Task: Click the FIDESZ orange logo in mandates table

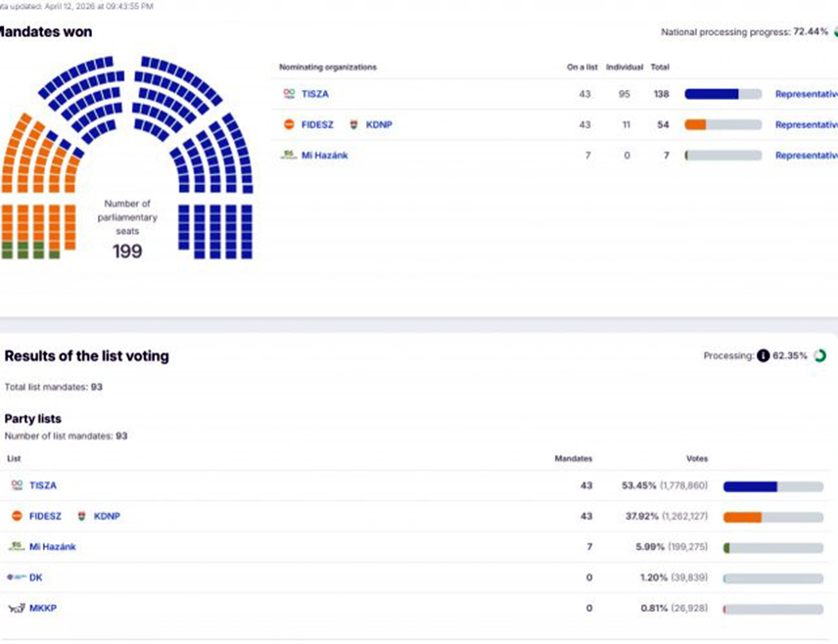Action: [x=289, y=124]
